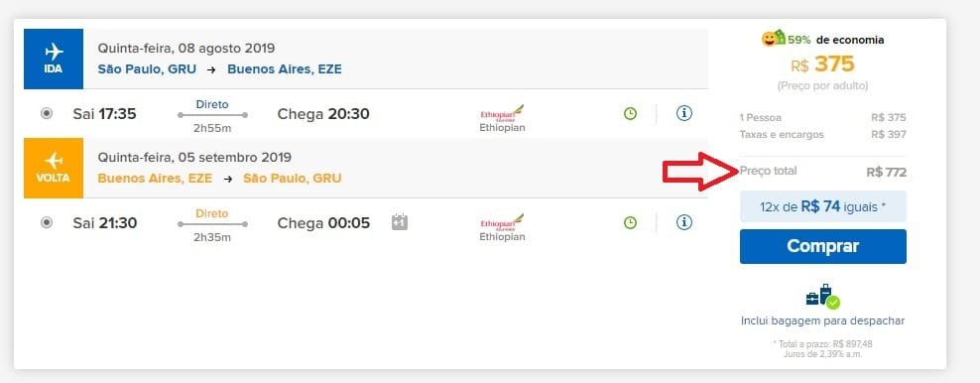Open info icon for the 17:35 flight

(x=684, y=114)
